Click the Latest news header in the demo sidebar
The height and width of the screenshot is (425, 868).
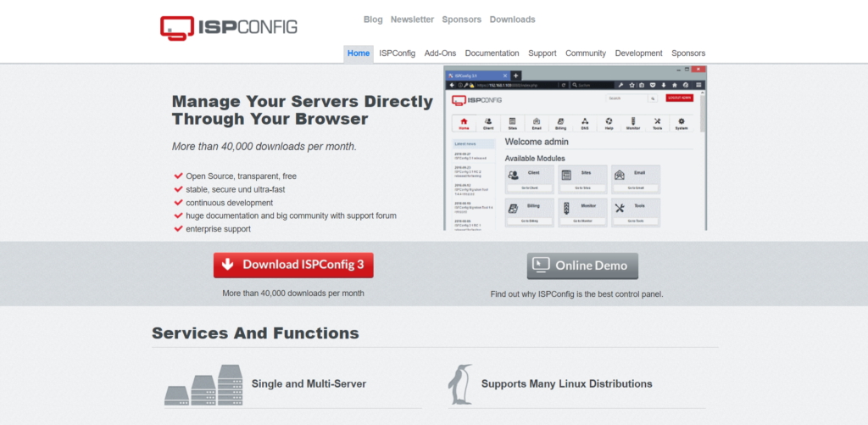(x=474, y=144)
